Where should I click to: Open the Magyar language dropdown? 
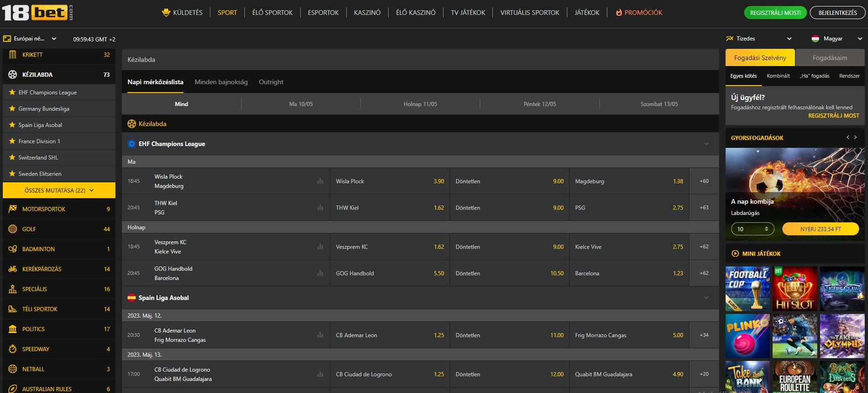click(x=837, y=39)
